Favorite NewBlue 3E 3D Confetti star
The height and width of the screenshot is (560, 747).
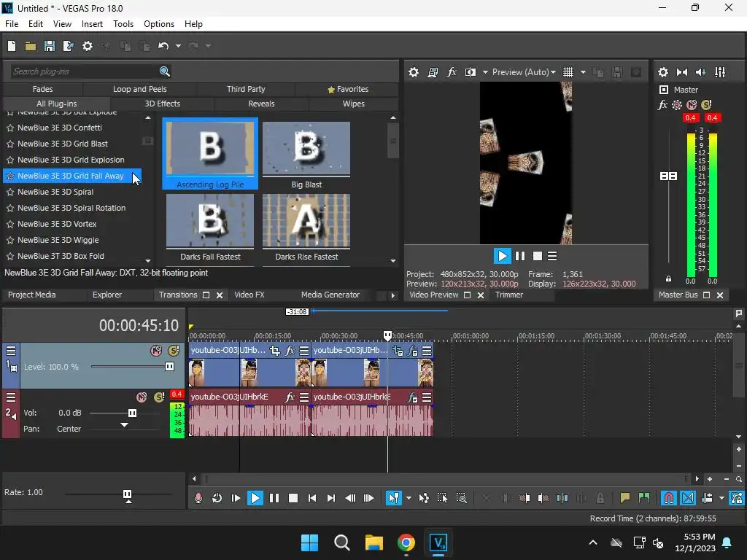10,128
